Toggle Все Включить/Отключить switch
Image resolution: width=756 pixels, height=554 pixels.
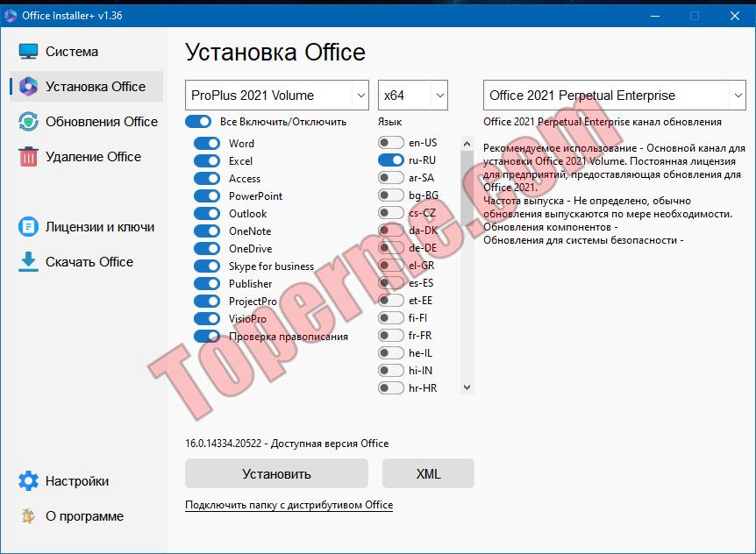point(198,121)
